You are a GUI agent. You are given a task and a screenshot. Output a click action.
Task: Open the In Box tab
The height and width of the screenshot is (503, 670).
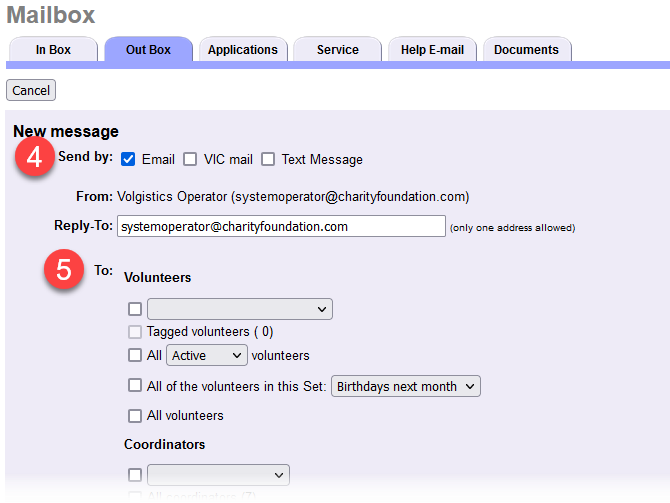point(53,50)
